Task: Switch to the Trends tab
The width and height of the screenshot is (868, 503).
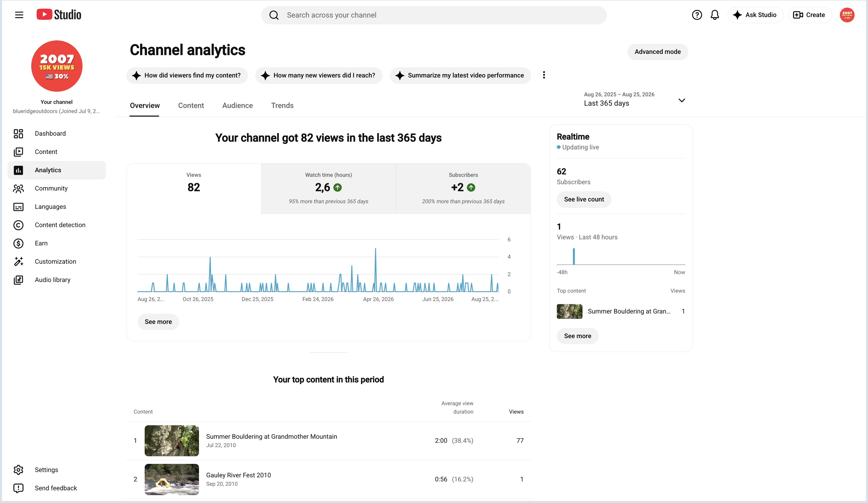Action: [x=282, y=105]
